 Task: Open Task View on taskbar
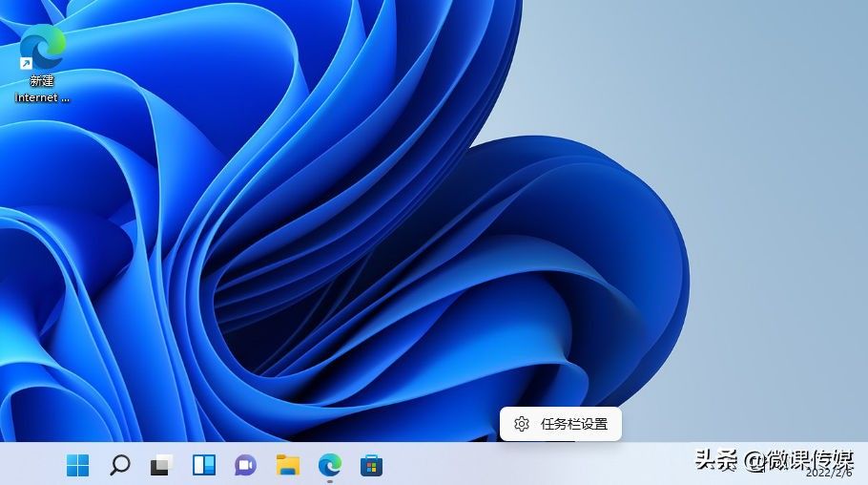[x=161, y=465]
